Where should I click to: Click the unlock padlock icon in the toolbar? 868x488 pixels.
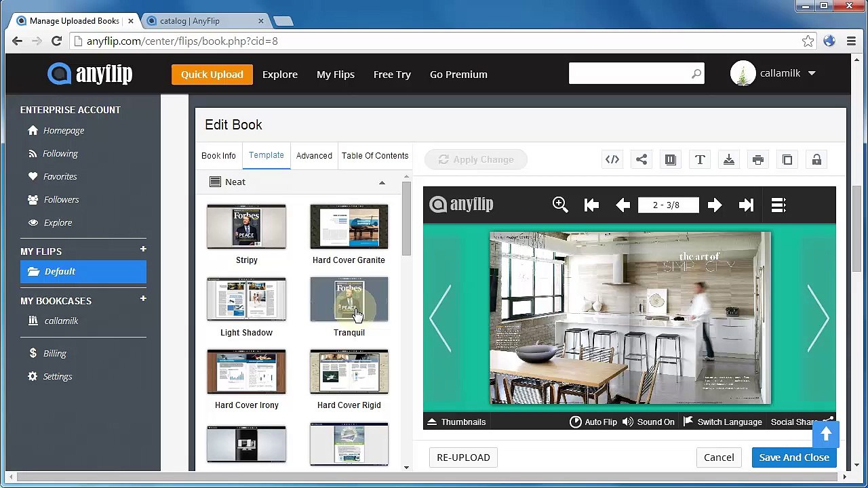[x=816, y=159]
